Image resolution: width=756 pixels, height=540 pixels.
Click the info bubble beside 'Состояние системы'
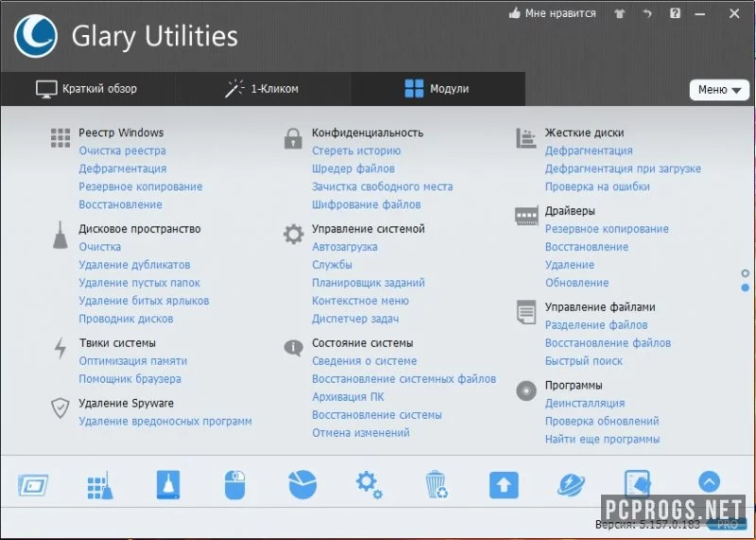(x=293, y=347)
